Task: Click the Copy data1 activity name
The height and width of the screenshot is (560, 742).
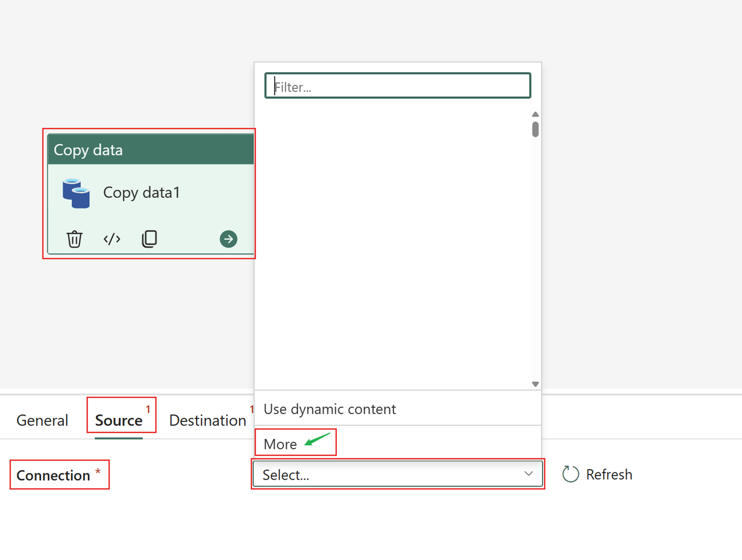Action: 141,192
